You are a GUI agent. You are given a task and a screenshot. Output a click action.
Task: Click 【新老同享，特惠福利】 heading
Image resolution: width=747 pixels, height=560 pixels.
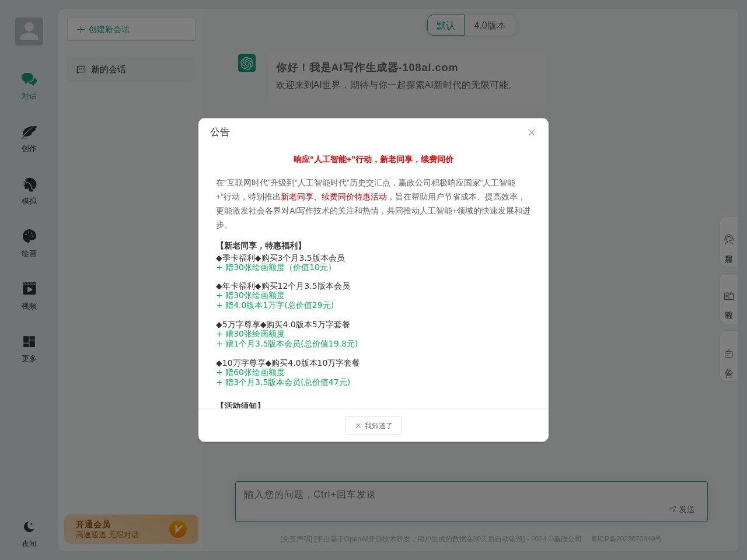[x=261, y=246]
